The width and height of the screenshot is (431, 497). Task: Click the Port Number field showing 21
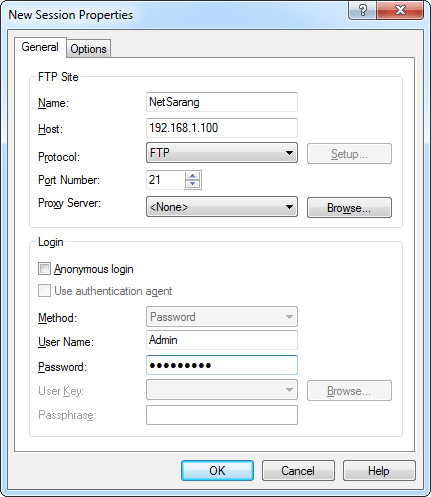pyautogui.click(x=165, y=180)
